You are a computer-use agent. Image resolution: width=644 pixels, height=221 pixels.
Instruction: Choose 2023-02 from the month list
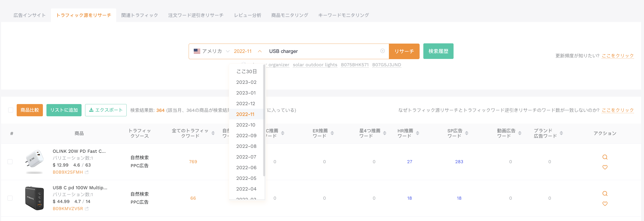pyautogui.click(x=246, y=82)
